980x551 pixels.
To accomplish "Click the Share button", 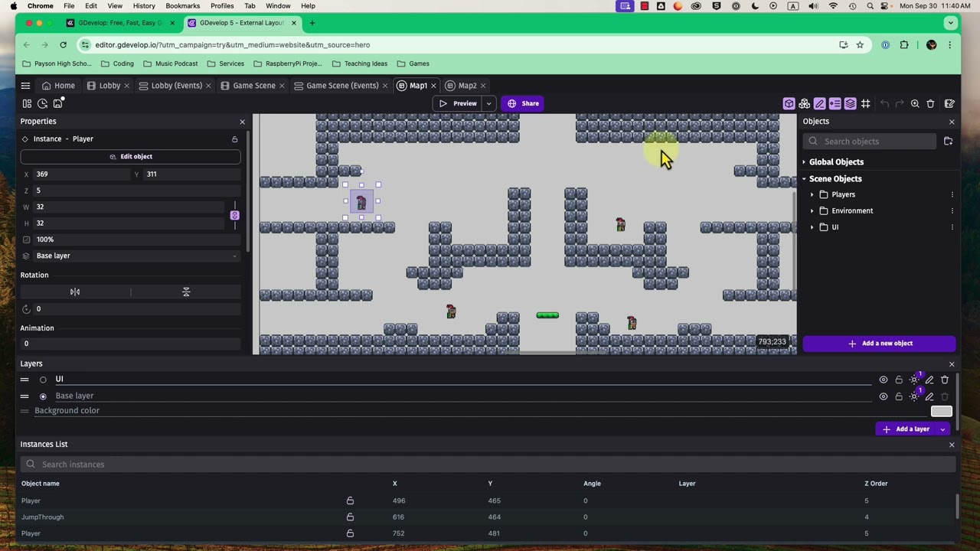I will click(523, 103).
